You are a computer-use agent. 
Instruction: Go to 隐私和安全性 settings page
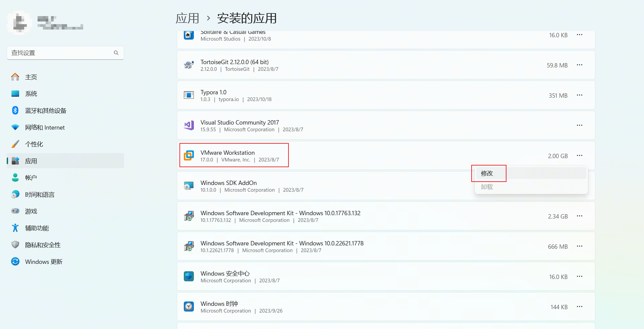tap(65, 245)
